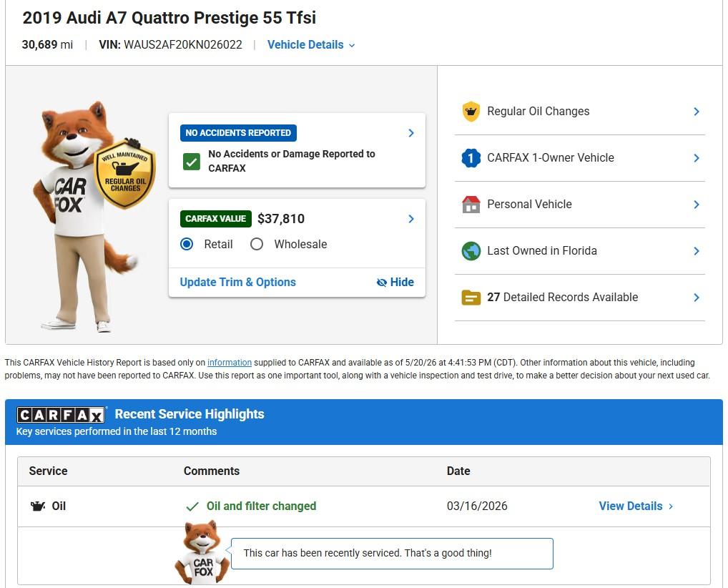This screenshot has height=588, width=728.
Task: Click the green check next to Oil and filter changed
Action: pos(192,506)
